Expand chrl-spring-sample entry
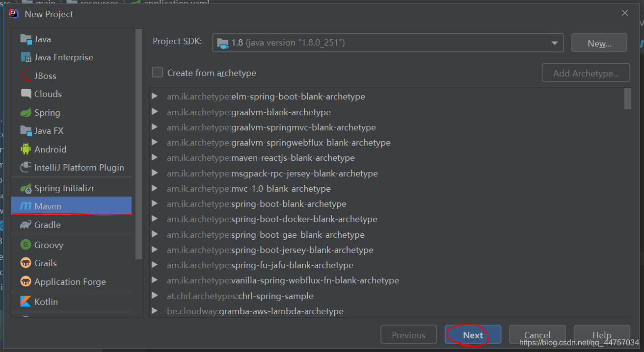Viewport: 644px width, 352px height. tap(155, 296)
